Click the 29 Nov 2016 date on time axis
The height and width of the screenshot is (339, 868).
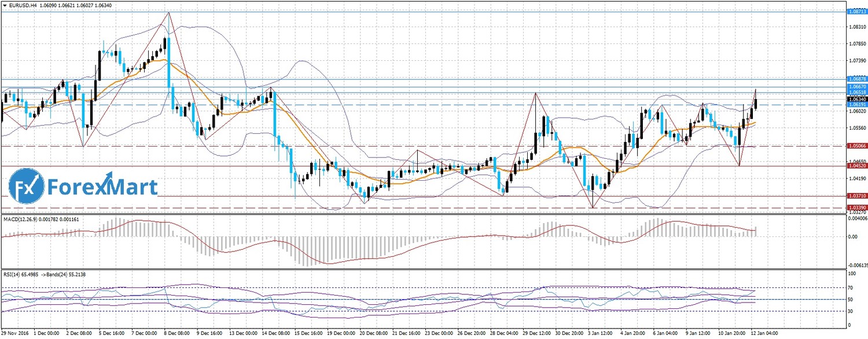(x=16, y=334)
